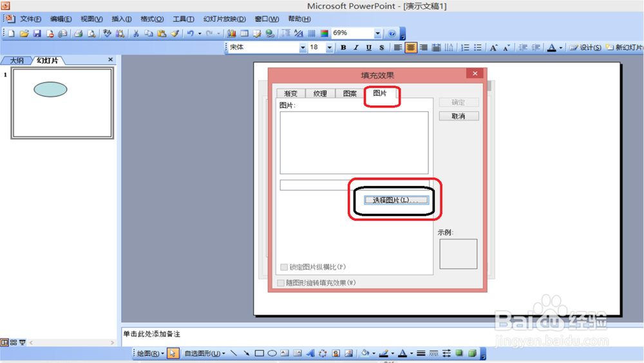This screenshot has height=363, width=644.
Task: Open the 绘图 Draw menu dropdown
Action: (x=150, y=353)
